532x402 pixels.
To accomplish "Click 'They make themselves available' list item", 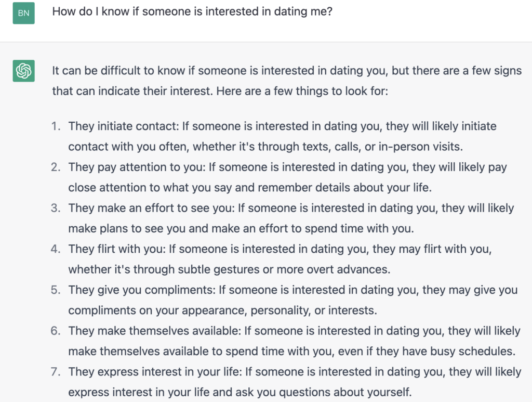I will [x=294, y=341].
